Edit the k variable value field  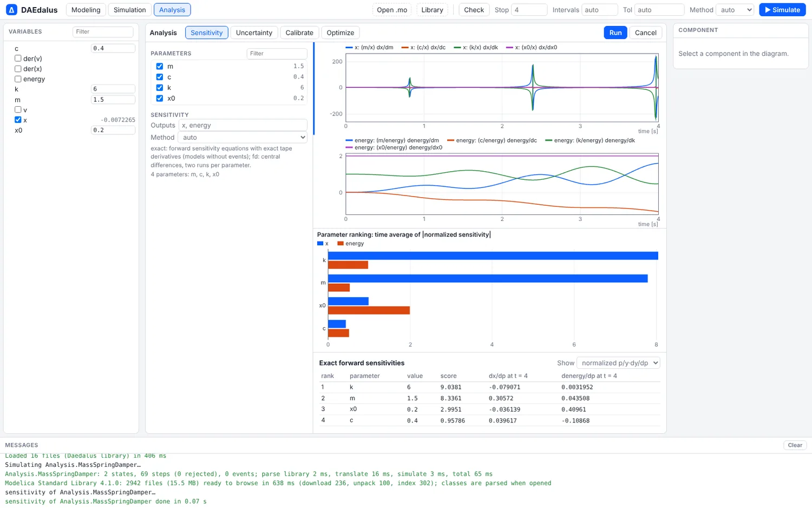click(113, 89)
